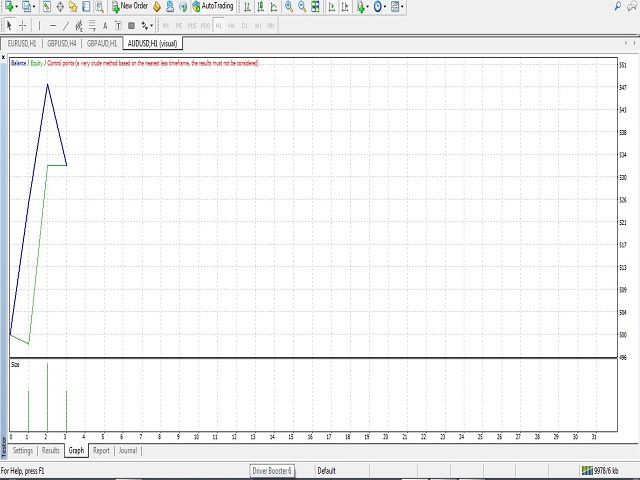
Task: Draw a horizontal line tool icon
Action: click(52, 25)
